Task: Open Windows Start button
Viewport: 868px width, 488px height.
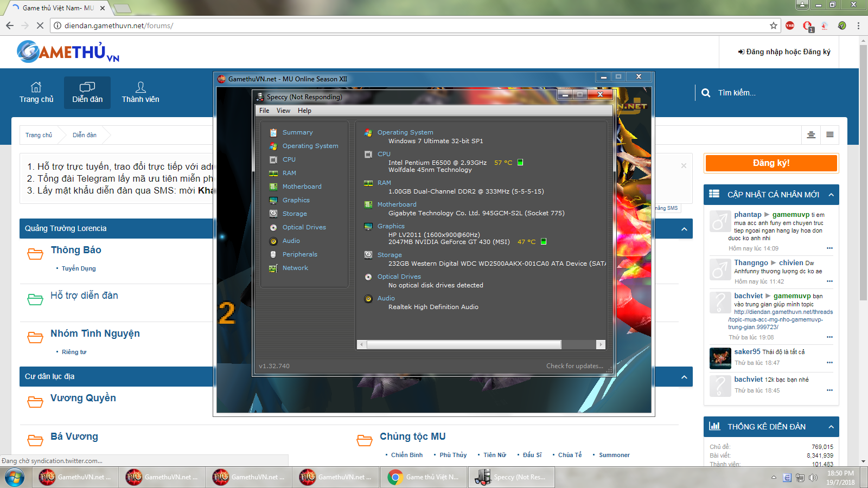Action: tap(15, 477)
